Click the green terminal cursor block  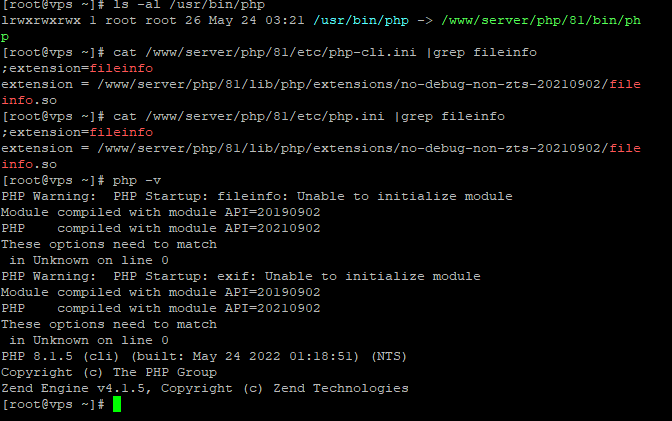[117, 404]
